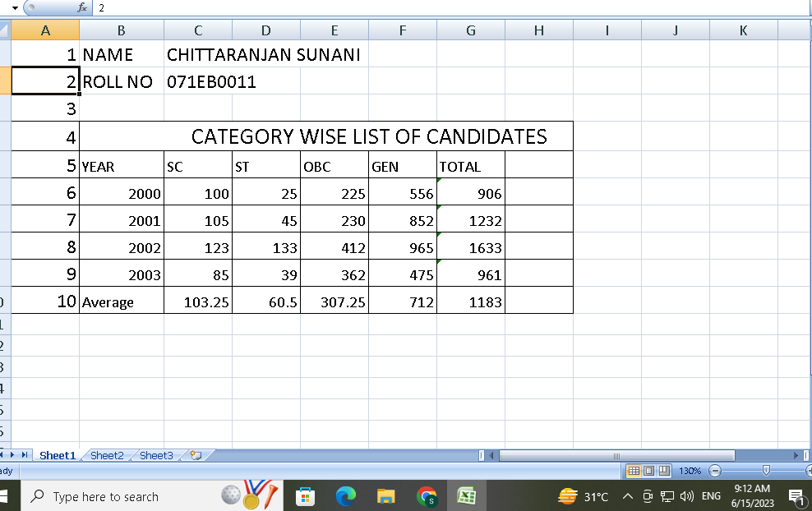812x511 pixels.
Task: Click the Insert Function fx icon
Action: (x=82, y=7)
